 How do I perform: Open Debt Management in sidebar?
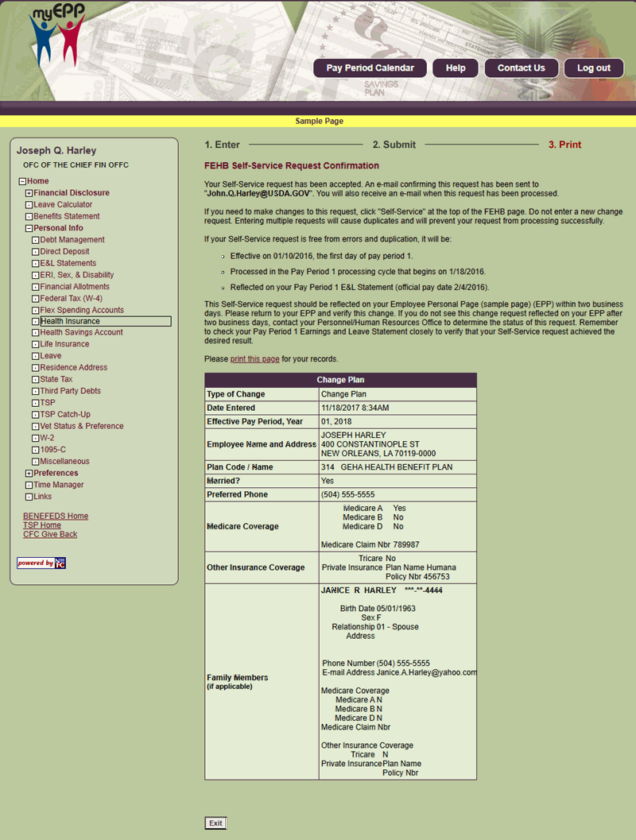click(72, 240)
